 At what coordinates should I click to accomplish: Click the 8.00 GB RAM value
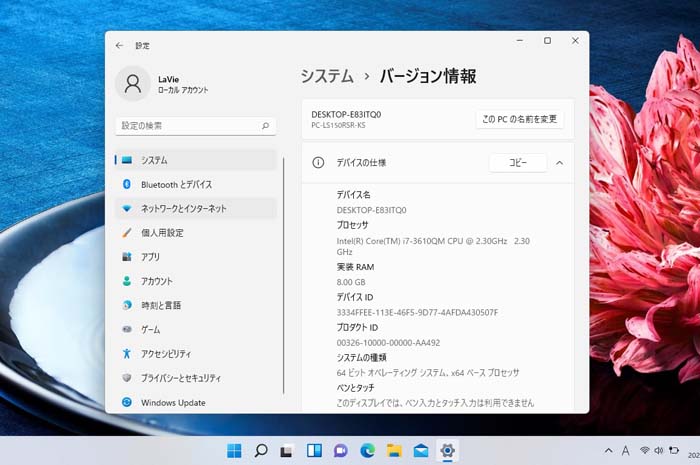pyautogui.click(x=351, y=282)
